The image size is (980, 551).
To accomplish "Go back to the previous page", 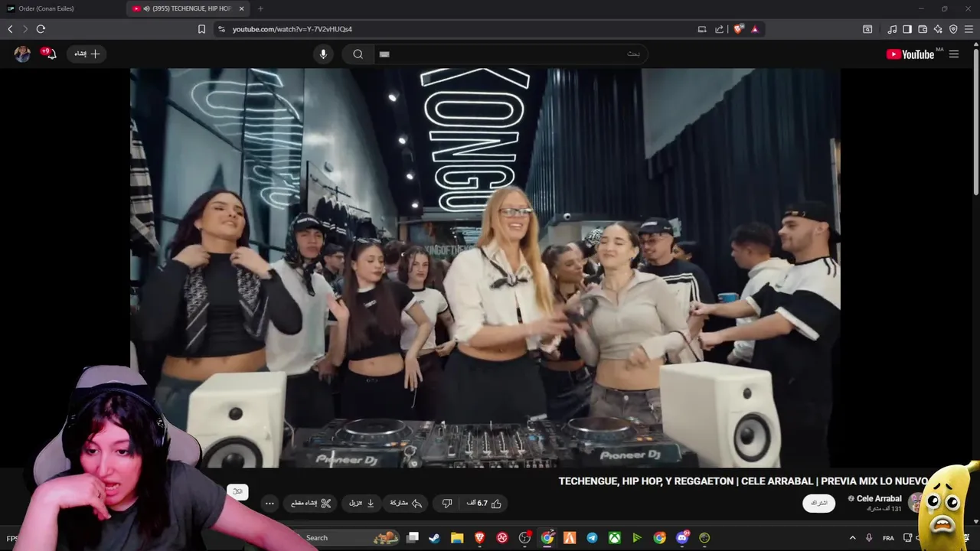I will [10, 29].
